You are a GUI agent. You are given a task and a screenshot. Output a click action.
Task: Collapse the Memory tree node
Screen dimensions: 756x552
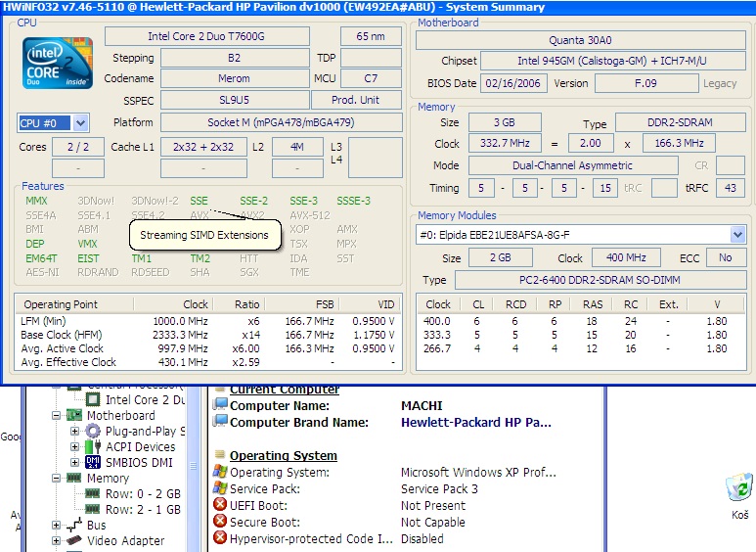(x=56, y=479)
